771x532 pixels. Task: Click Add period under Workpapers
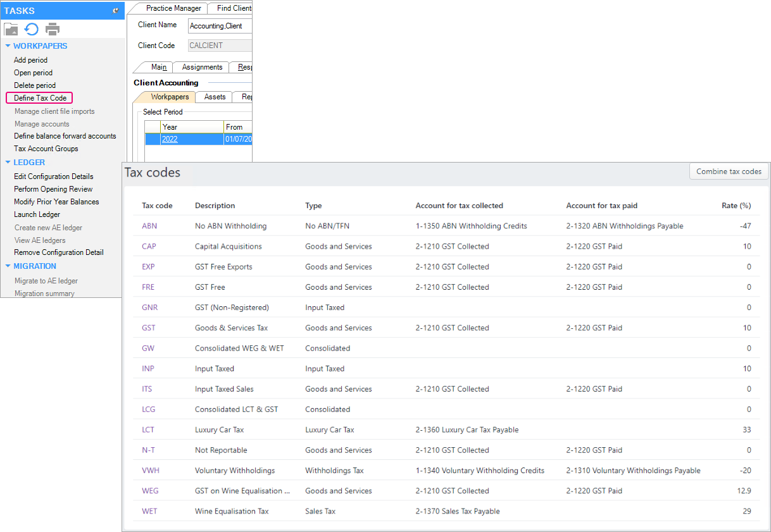click(30, 60)
